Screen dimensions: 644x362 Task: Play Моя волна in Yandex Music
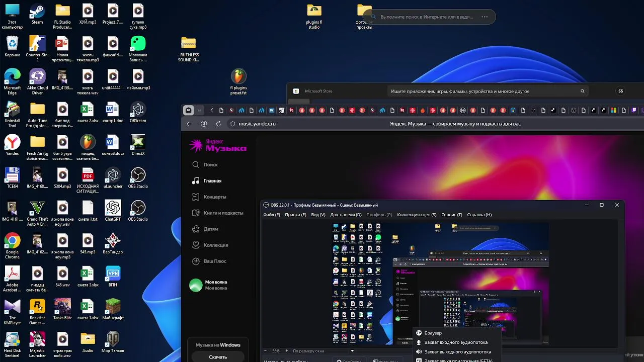208,285
